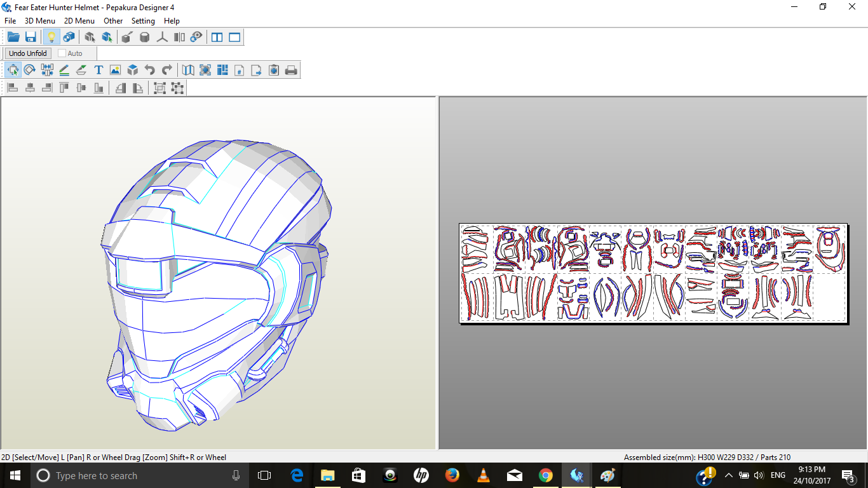The width and height of the screenshot is (868, 488).
Task: Click the blue tile arrangement icon
Action: click(x=222, y=70)
